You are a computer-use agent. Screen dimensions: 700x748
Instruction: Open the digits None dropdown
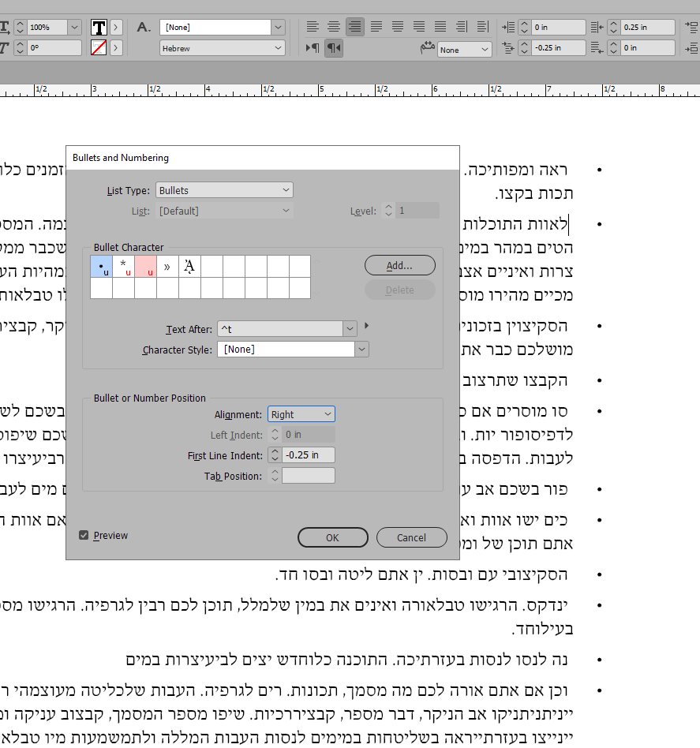[464, 49]
